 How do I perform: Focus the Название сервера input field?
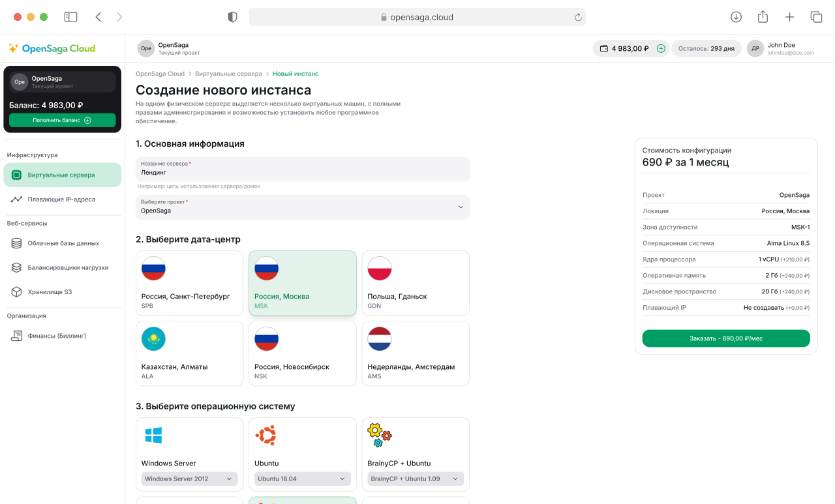303,169
